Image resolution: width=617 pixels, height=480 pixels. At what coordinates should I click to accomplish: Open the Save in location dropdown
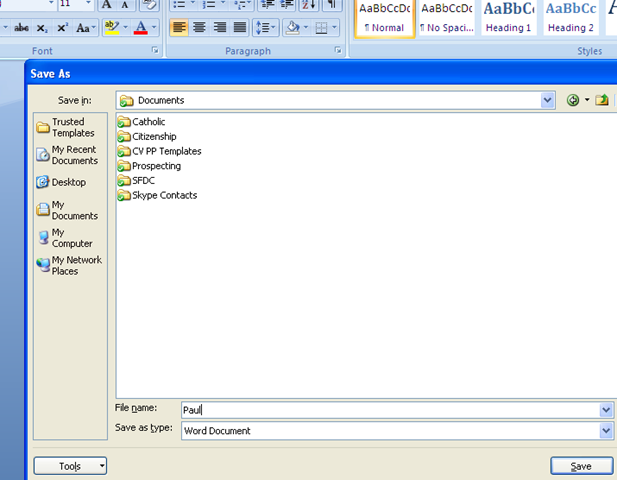coord(547,100)
